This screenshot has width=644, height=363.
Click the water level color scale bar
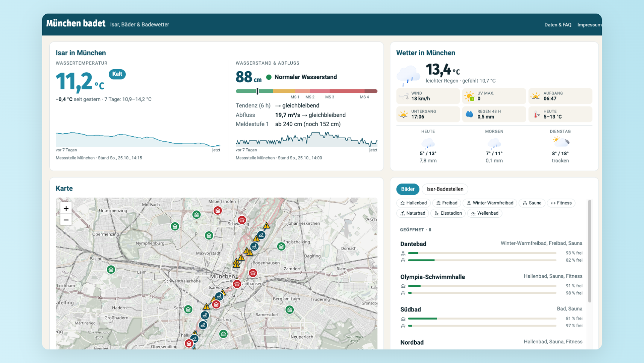click(306, 91)
